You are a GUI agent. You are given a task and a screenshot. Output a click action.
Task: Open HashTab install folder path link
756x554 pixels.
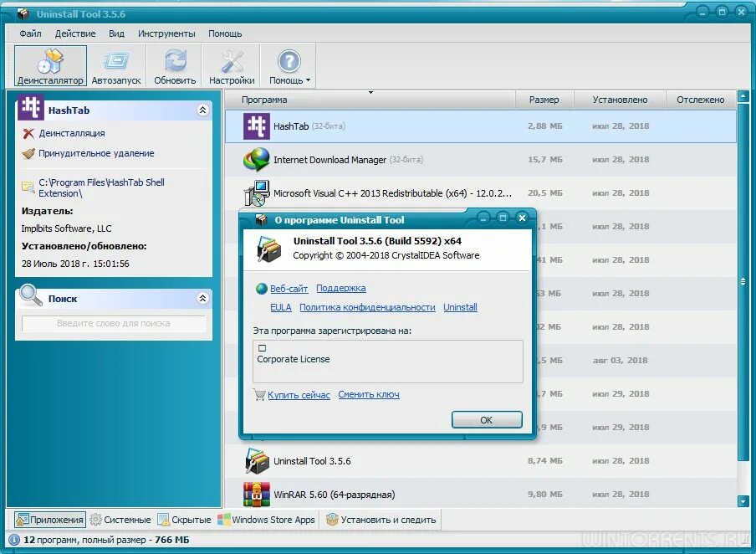(102, 187)
